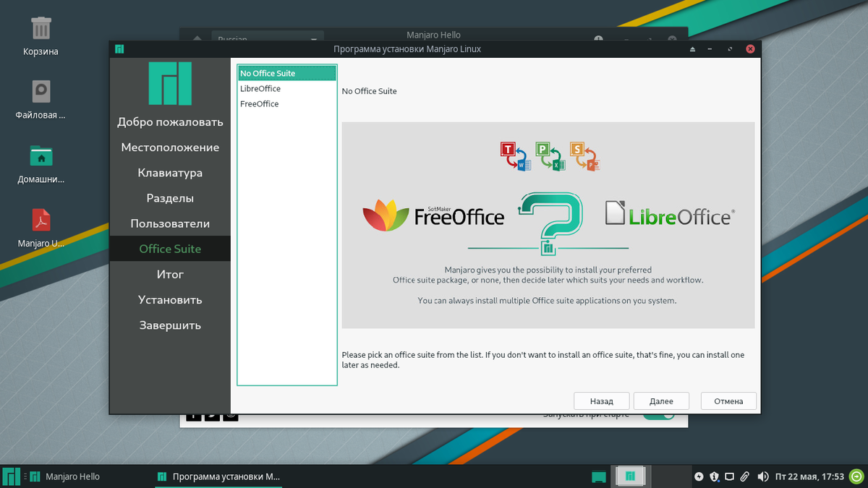Click the volume speaker tray icon

coord(762,476)
